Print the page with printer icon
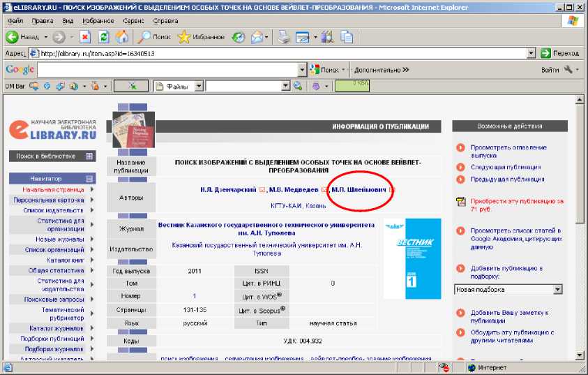This screenshot has height=375, width=588. tap(284, 37)
